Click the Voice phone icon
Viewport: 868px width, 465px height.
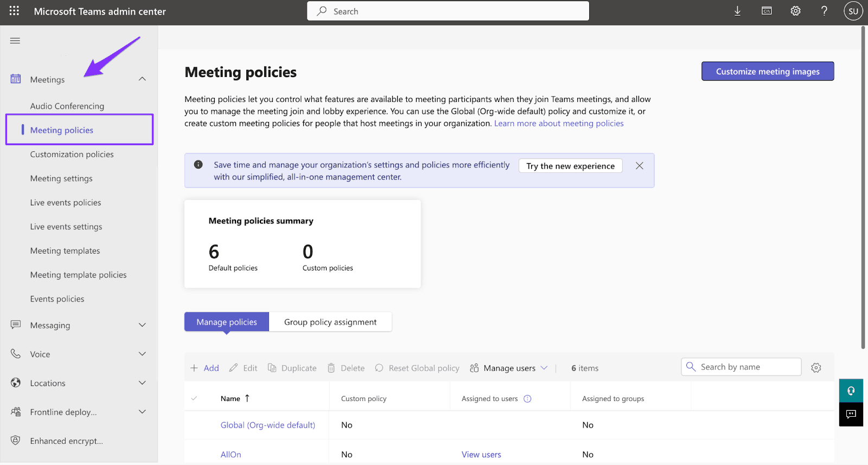[16, 354]
